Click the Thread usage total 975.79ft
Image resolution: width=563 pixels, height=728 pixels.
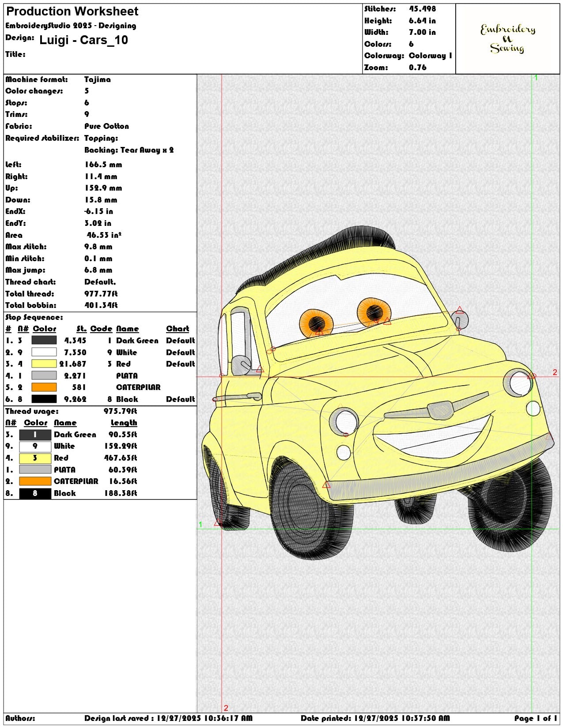pos(120,411)
